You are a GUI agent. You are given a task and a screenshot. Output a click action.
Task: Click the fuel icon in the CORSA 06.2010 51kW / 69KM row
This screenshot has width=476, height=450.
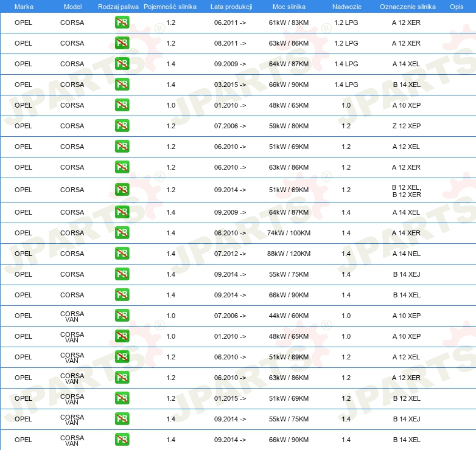[x=122, y=146]
